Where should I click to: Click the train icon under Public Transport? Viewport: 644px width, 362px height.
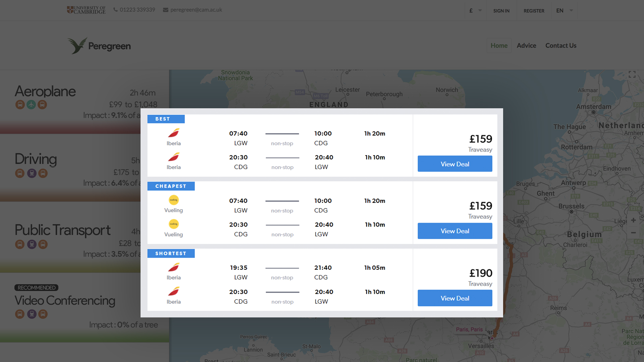(x=32, y=244)
